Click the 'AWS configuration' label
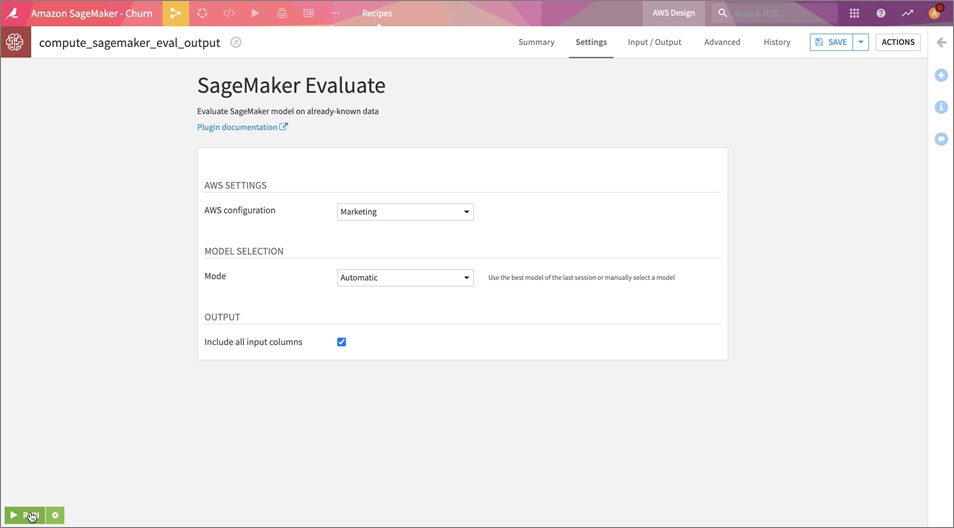954x528 pixels. click(240, 210)
